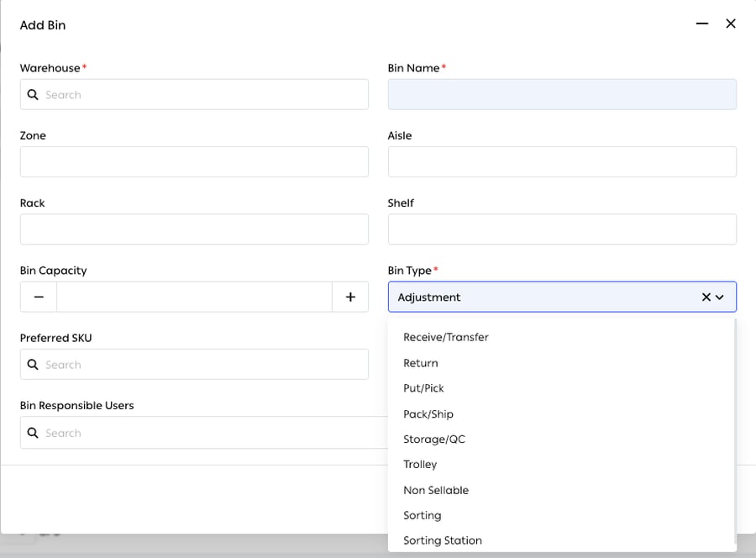Click into the Zone text field
Image resolution: width=756 pixels, height=558 pixels.
tap(194, 161)
